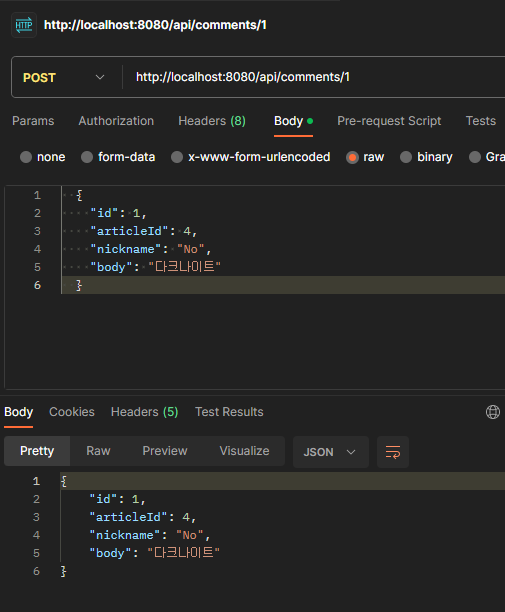Click the "nickname": "No" line in request body
Image resolution: width=505 pixels, height=612 pixels.
[151, 249]
